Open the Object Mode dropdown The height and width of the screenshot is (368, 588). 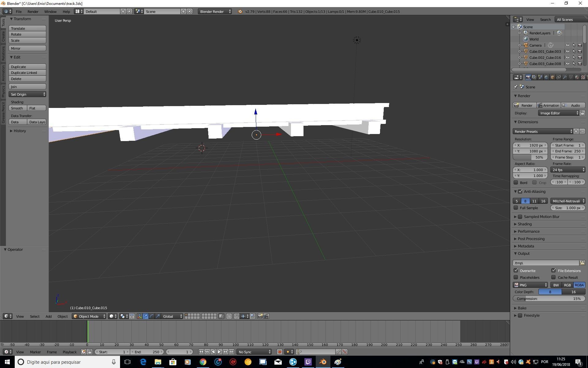coord(89,316)
